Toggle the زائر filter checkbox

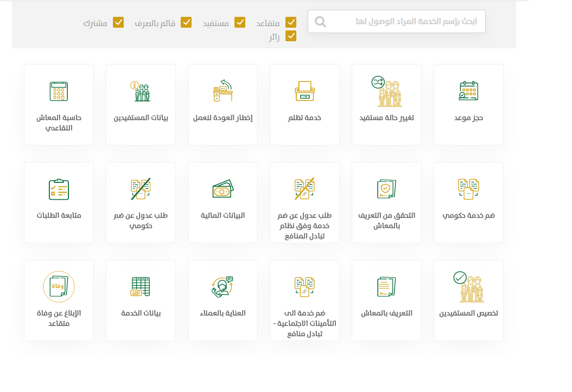tap(291, 36)
